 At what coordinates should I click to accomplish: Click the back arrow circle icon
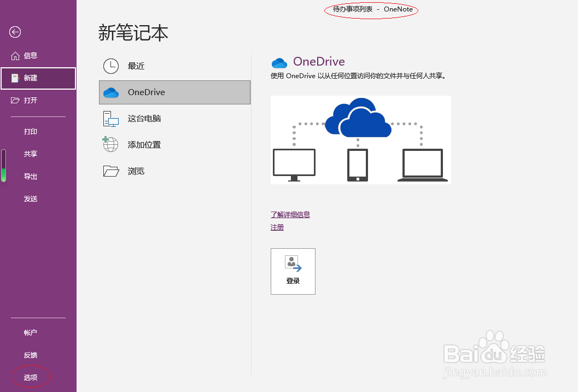coord(15,32)
